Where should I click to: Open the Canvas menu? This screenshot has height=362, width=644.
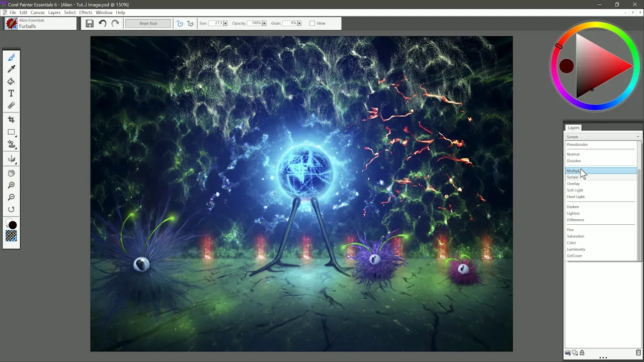[x=38, y=13]
